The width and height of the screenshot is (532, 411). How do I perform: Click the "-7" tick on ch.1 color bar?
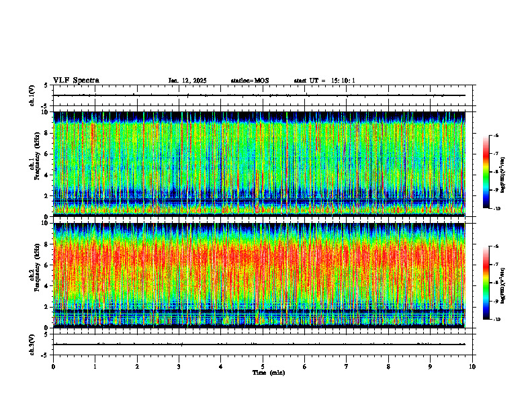496,154
